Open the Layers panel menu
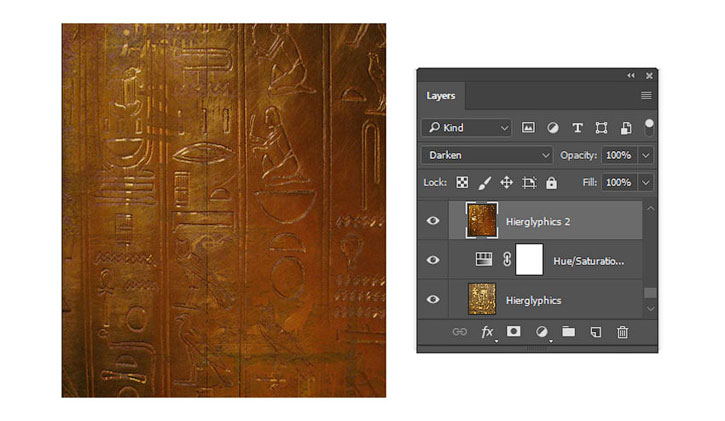Viewport: 725px width, 421px height. [x=646, y=96]
